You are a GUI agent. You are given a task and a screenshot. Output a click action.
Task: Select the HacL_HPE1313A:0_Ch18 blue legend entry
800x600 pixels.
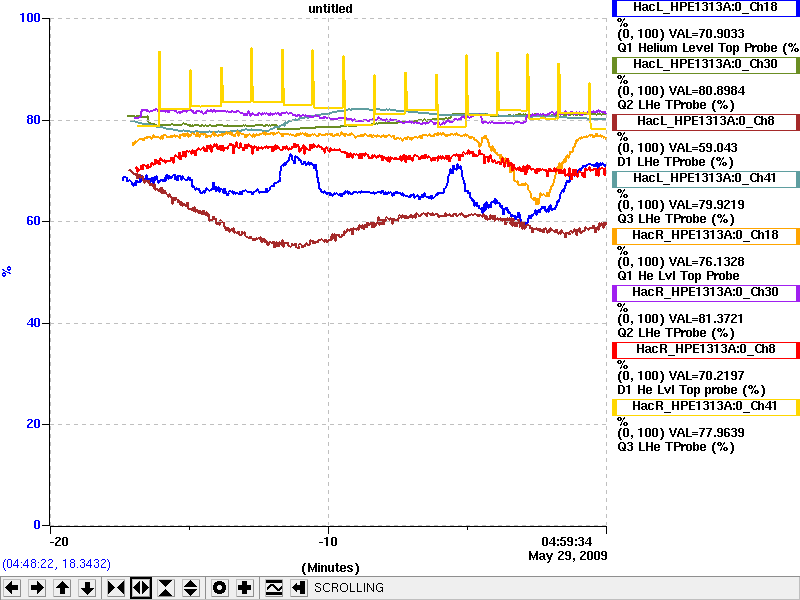point(705,8)
